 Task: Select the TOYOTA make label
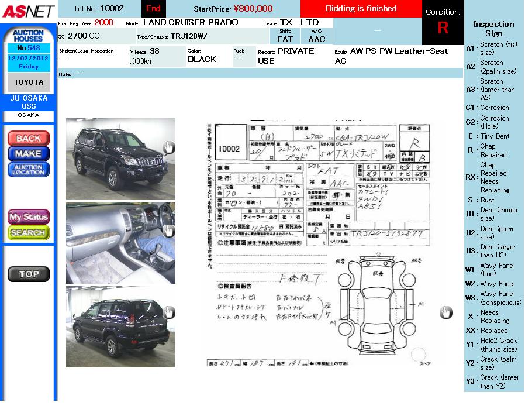pos(29,82)
